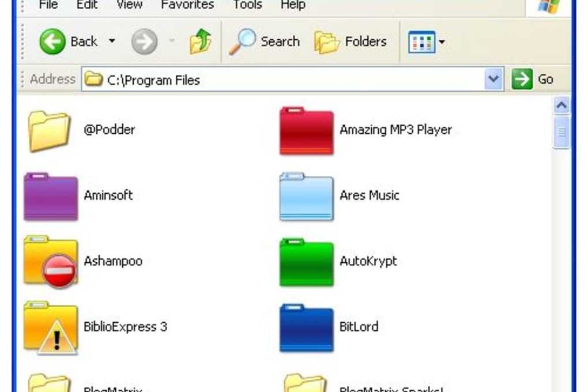The height and width of the screenshot is (392, 588).
Task: Toggle the Folders pane button
Action: pos(350,42)
